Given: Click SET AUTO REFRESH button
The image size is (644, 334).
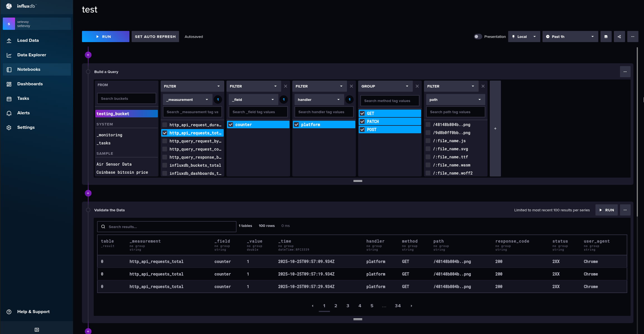Looking at the screenshot, I should (155, 37).
